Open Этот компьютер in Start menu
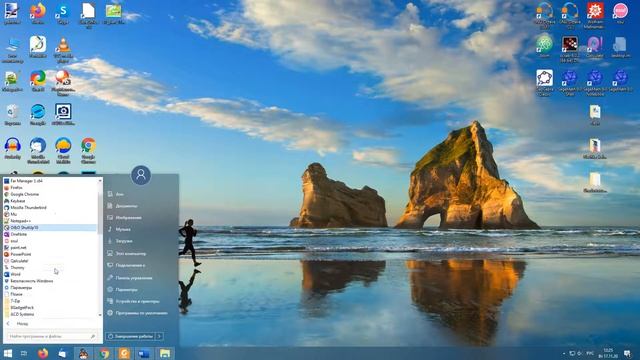Viewport: 640px width, 360px height. [x=131, y=253]
